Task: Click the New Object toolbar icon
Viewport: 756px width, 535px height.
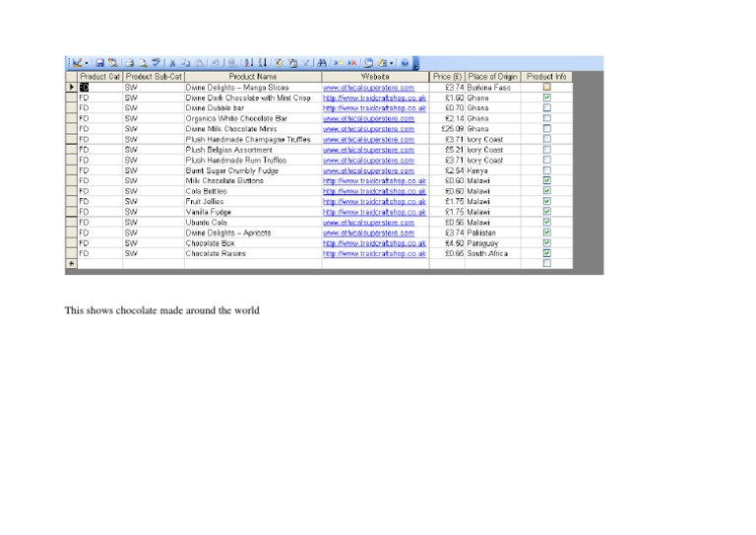Action: [382, 63]
